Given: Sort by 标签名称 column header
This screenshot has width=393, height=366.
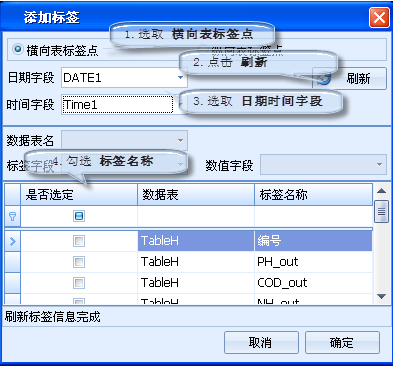Looking at the screenshot, I should tap(313, 195).
